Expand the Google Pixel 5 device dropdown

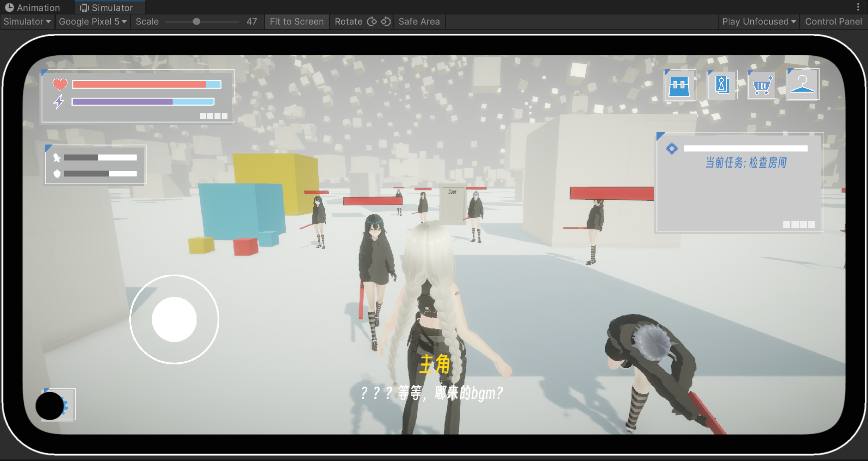click(x=92, y=21)
